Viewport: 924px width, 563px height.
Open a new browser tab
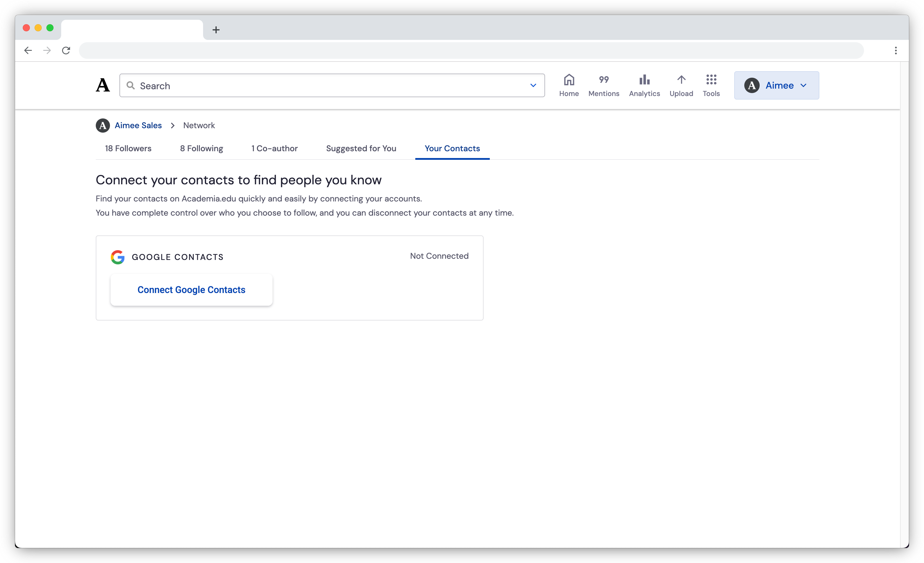coord(216,30)
